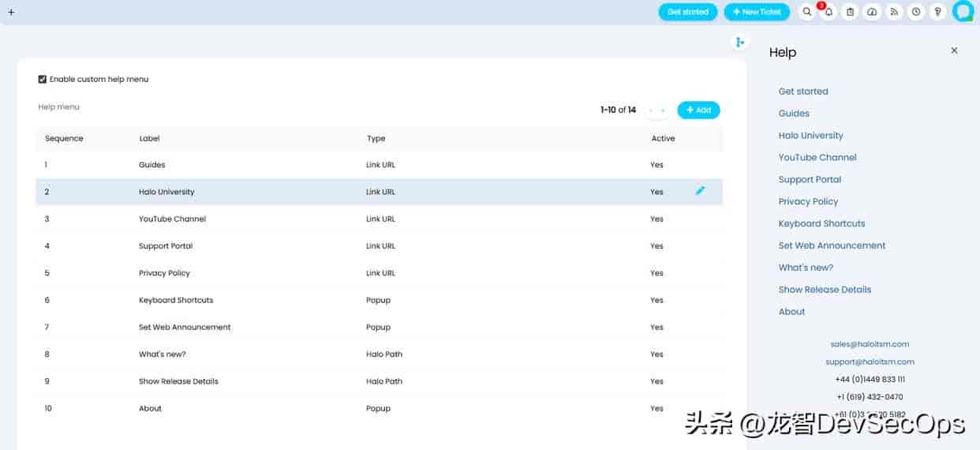Edit the Halo University row with pencil

(x=700, y=191)
